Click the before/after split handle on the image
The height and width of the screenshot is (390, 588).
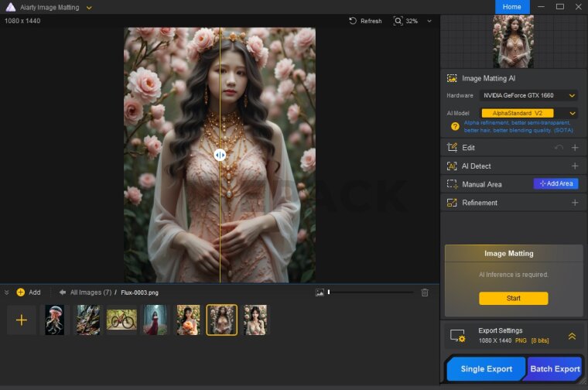pos(220,155)
